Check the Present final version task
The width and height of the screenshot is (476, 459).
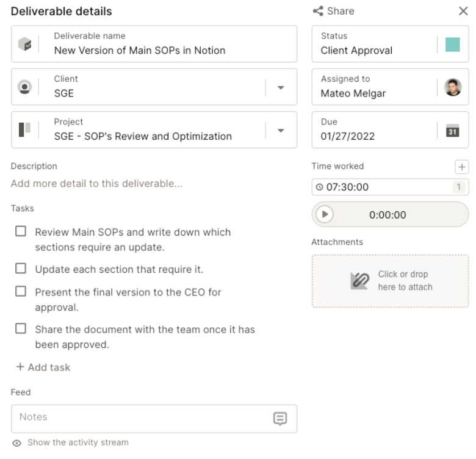pos(21,292)
